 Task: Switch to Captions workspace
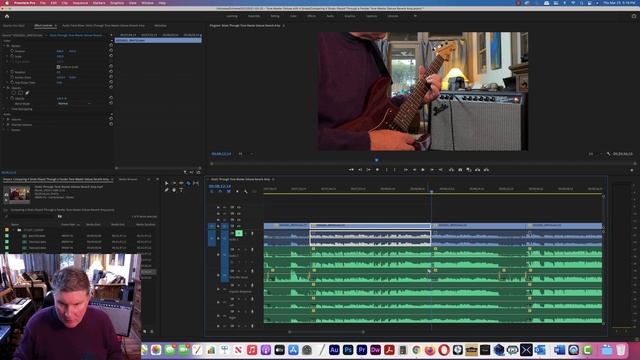click(x=371, y=16)
